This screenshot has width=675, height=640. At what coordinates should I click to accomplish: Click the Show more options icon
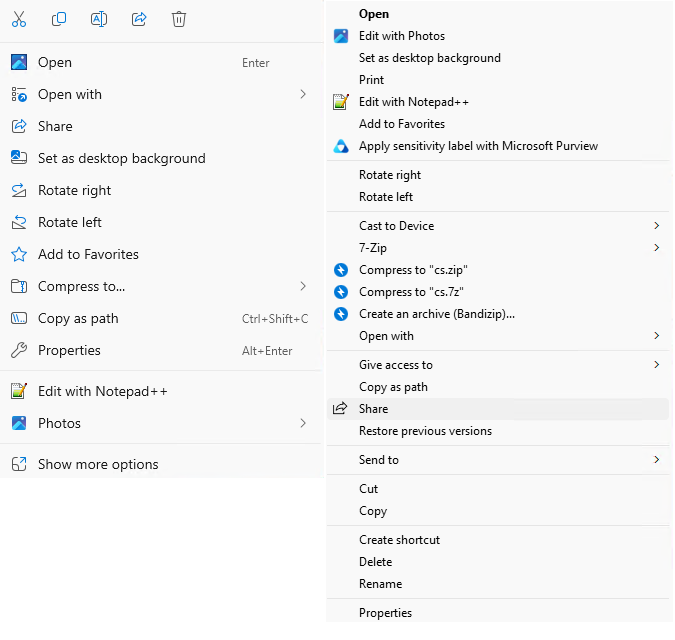click(x=19, y=464)
